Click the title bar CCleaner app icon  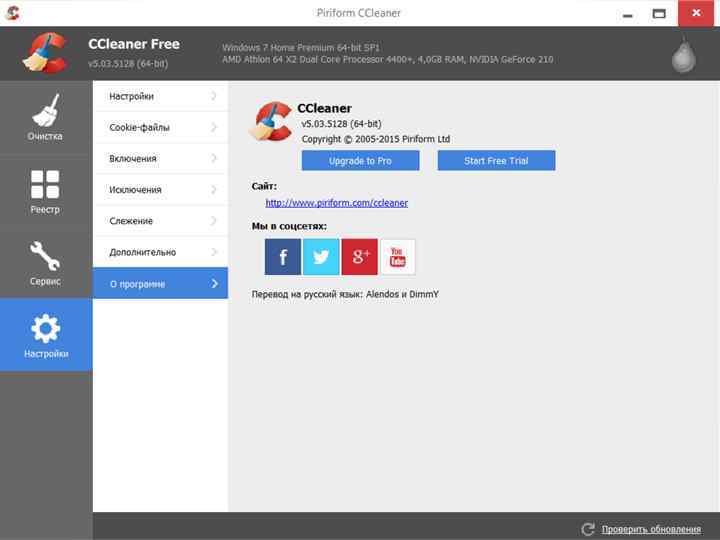[x=12, y=13]
